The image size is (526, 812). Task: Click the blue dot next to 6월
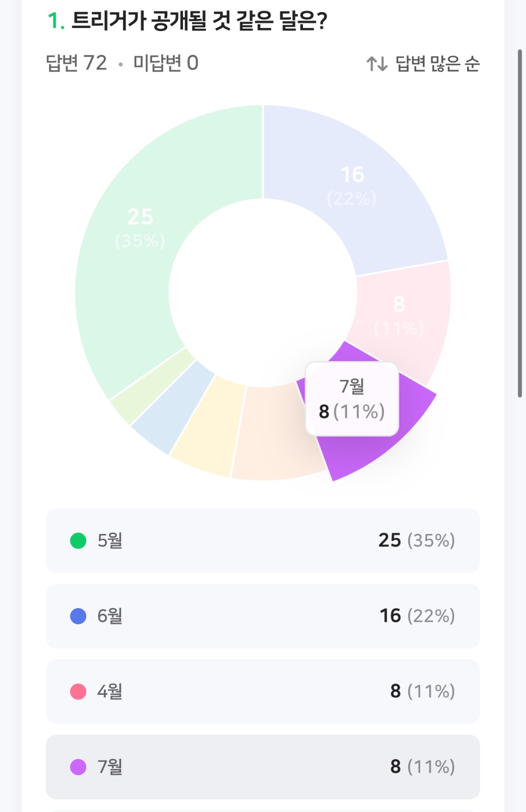pyautogui.click(x=78, y=616)
